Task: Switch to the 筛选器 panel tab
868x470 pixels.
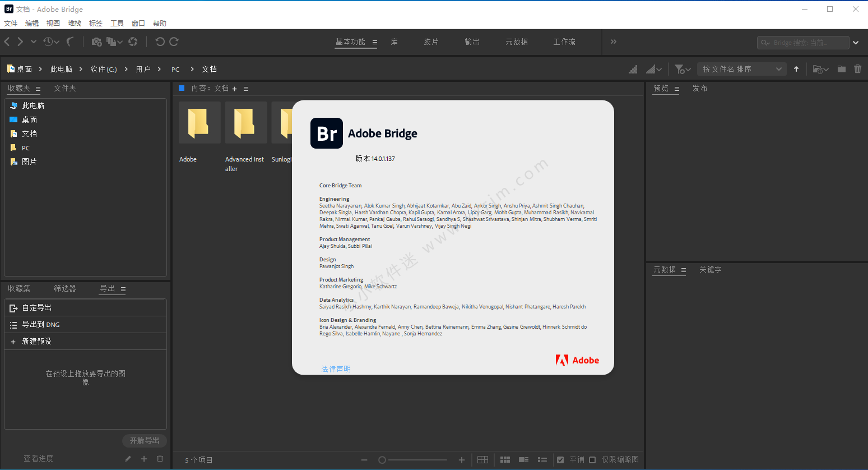Action: 65,288
